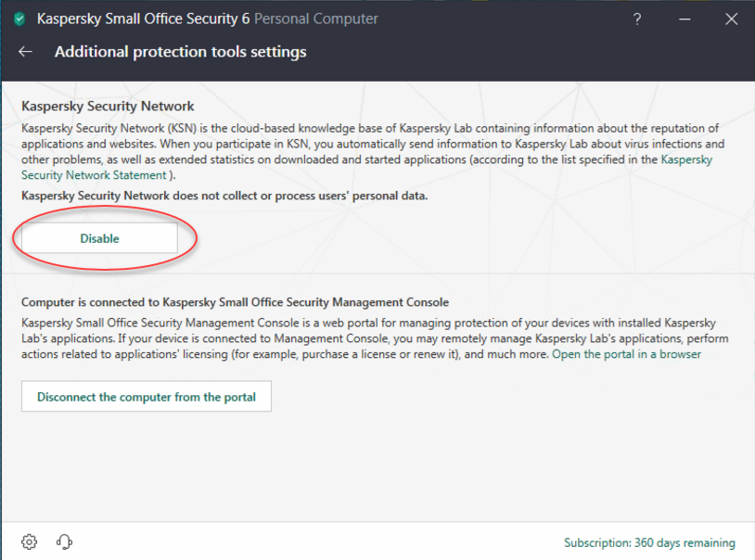
Task: Click the Management Console web portal description paragraph
Action: (x=375, y=338)
